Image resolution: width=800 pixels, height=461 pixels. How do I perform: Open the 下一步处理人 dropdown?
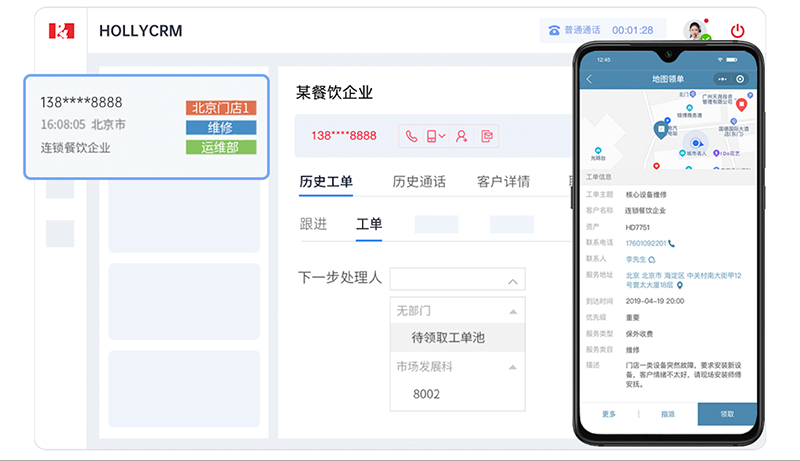[458, 279]
